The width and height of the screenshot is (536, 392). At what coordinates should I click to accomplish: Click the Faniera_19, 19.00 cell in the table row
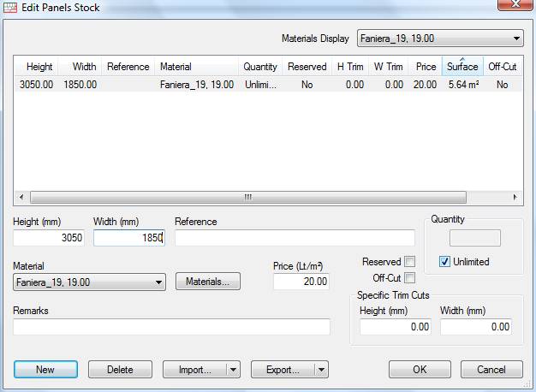(197, 85)
